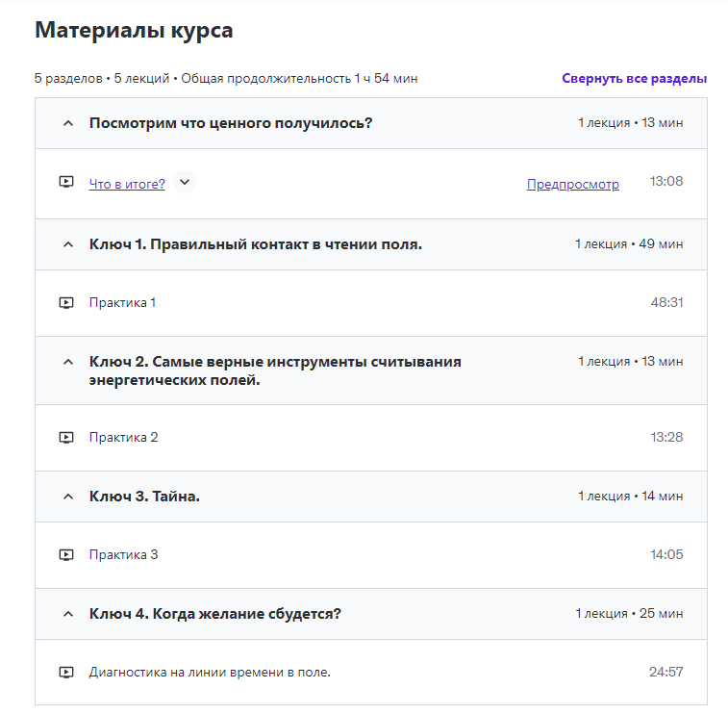The height and width of the screenshot is (714, 728).
Task: Click the video icon next to Практика 1
Action: click(66, 303)
